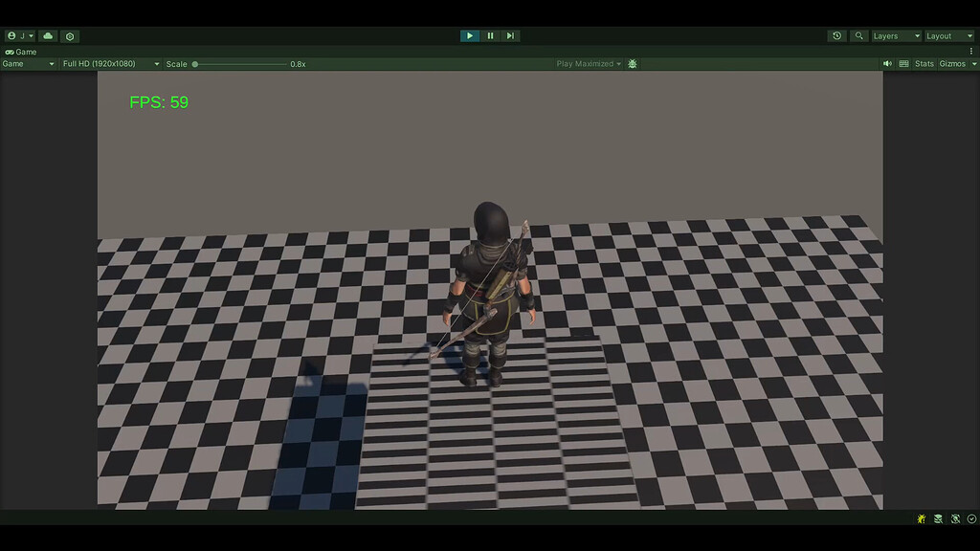The image size is (980, 551).
Task: Toggle Game view audio mute
Action: click(887, 64)
